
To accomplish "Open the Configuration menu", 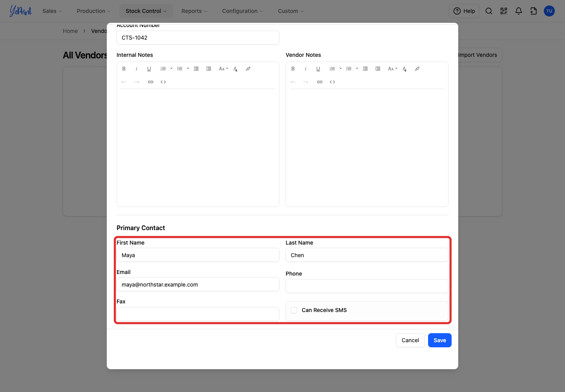I will coord(242,11).
